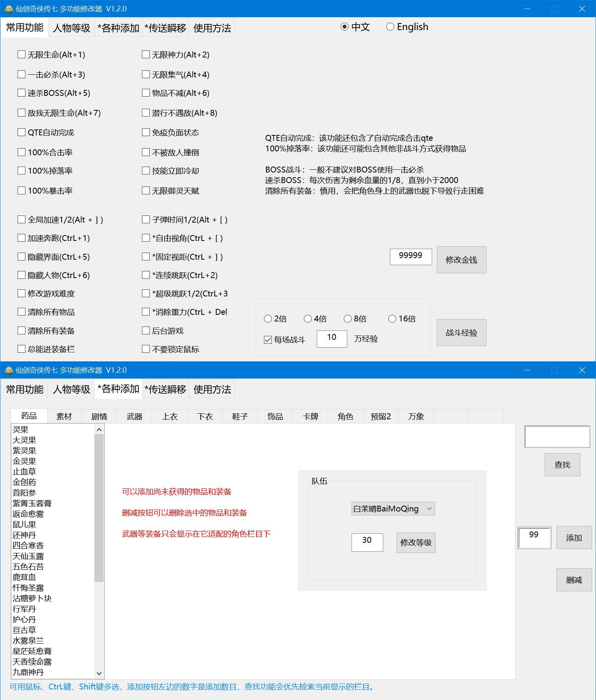Select 星茫延愈膏 in the item list
The height and width of the screenshot is (700, 596).
coord(53,651)
